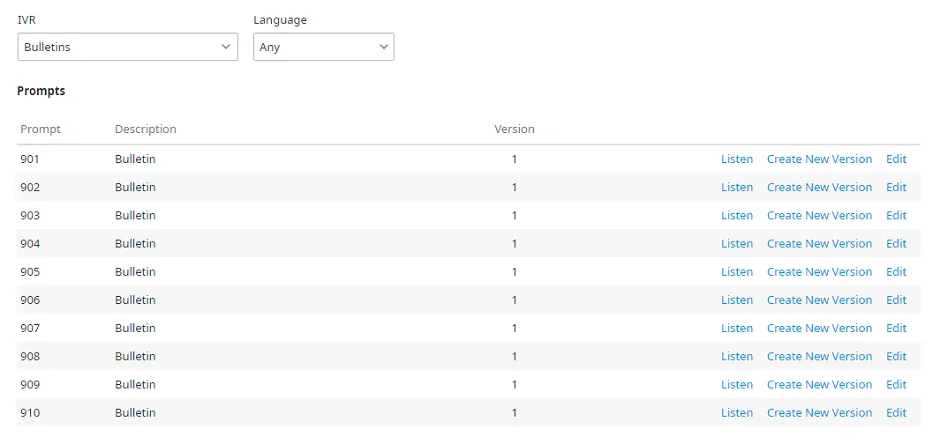Open the Language dropdown set to Any

coord(324,47)
